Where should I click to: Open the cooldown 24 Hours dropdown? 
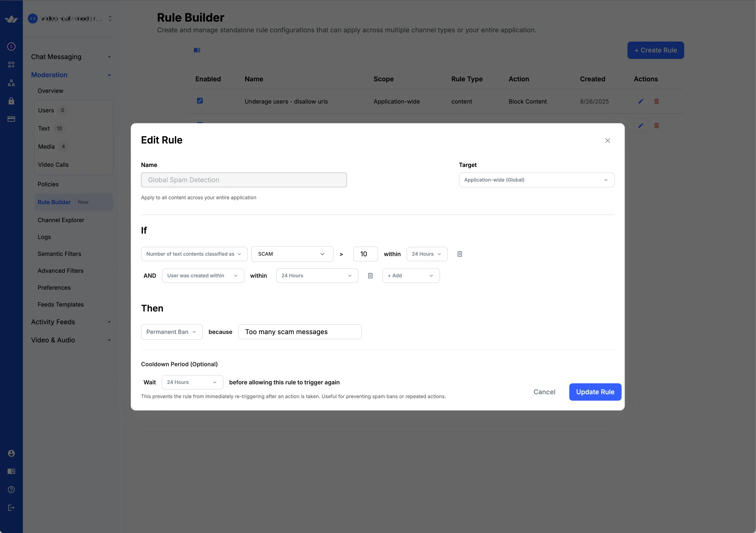(x=192, y=382)
